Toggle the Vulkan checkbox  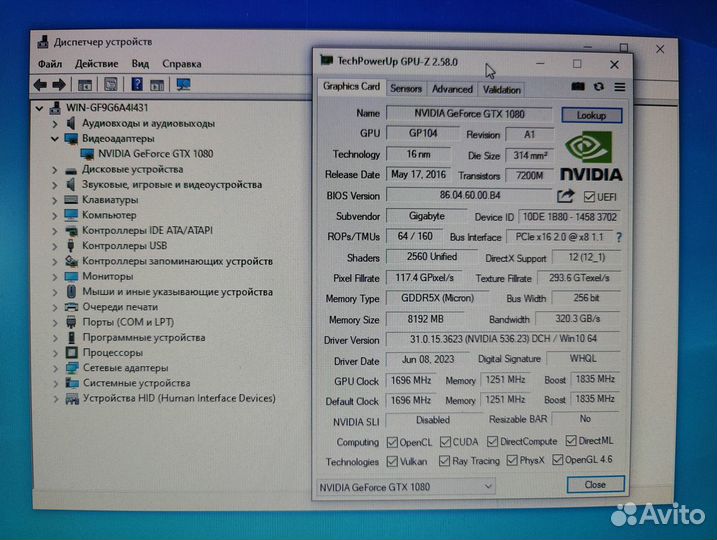(x=392, y=461)
